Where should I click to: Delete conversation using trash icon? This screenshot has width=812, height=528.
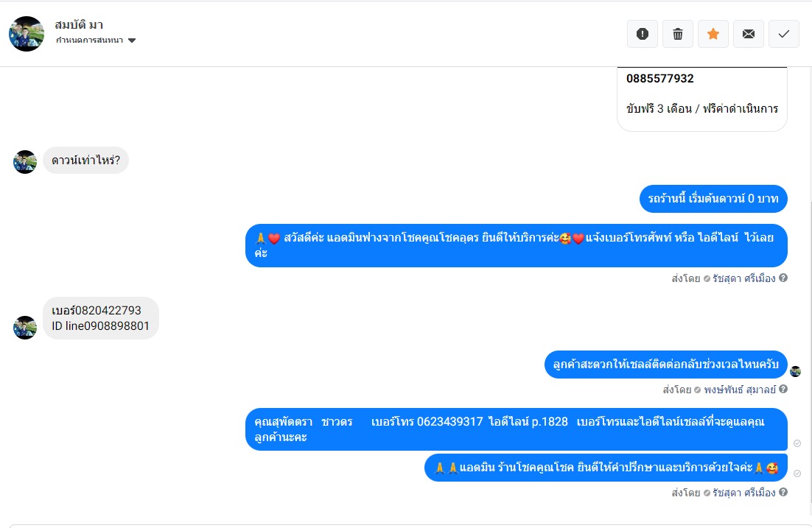pyautogui.click(x=677, y=34)
